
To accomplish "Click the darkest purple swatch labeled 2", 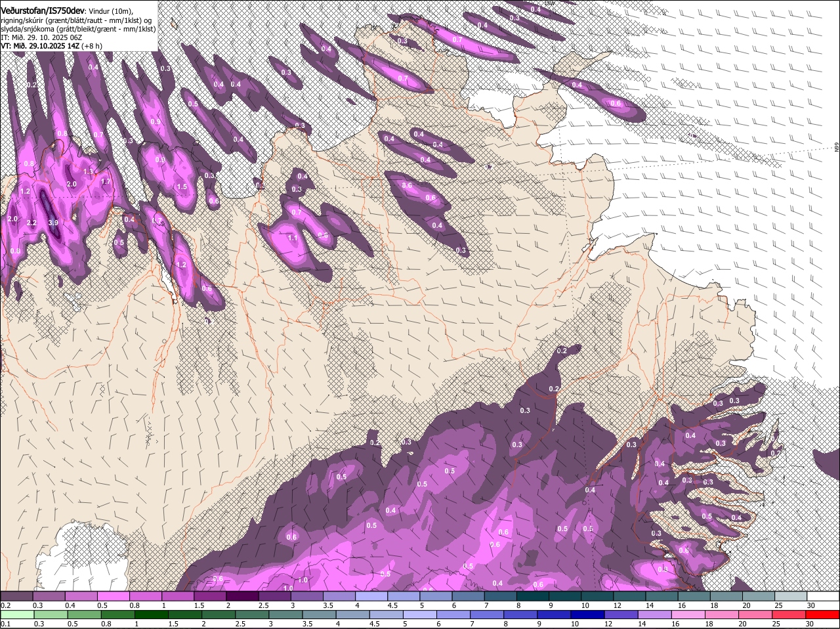I will [x=243, y=596].
